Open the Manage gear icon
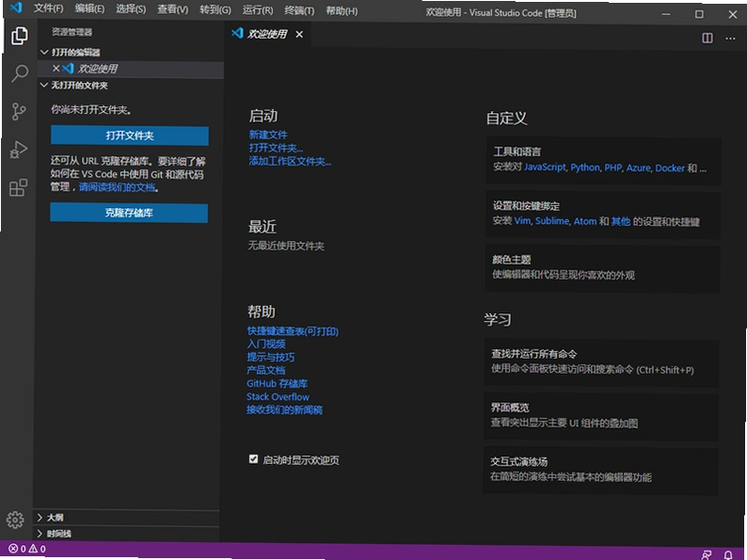The width and height of the screenshot is (747, 560). [15, 520]
